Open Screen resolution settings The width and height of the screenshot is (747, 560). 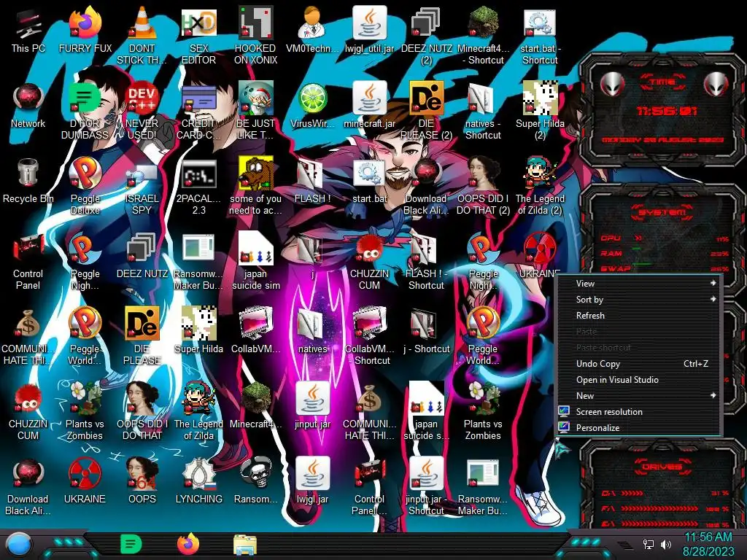click(640, 412)
